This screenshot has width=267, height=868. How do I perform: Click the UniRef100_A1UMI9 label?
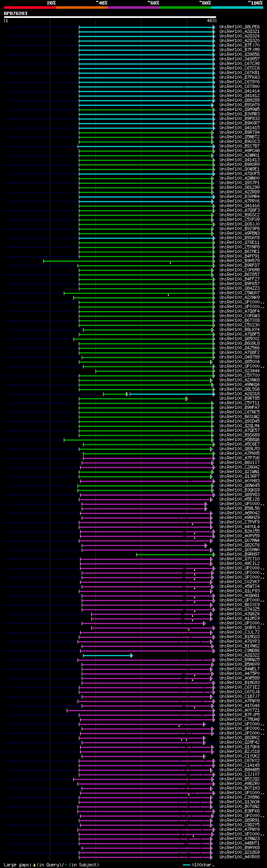239,619
